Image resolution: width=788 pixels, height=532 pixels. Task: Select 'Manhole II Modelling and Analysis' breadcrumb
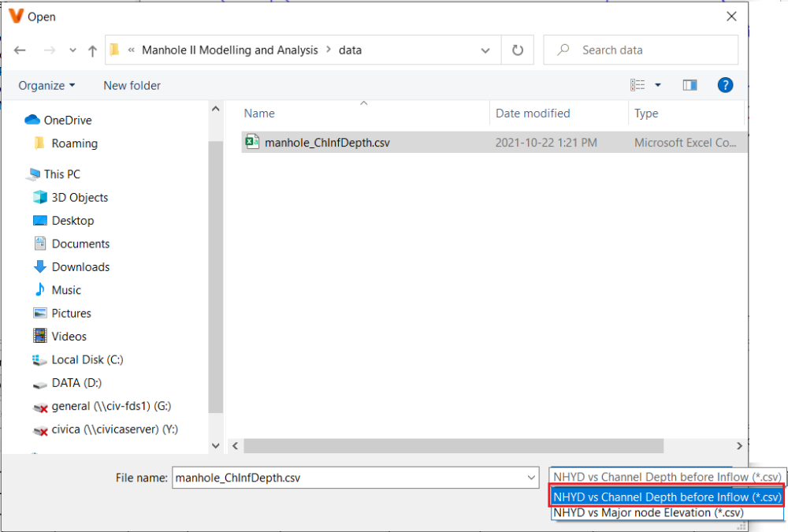(229, 50)
